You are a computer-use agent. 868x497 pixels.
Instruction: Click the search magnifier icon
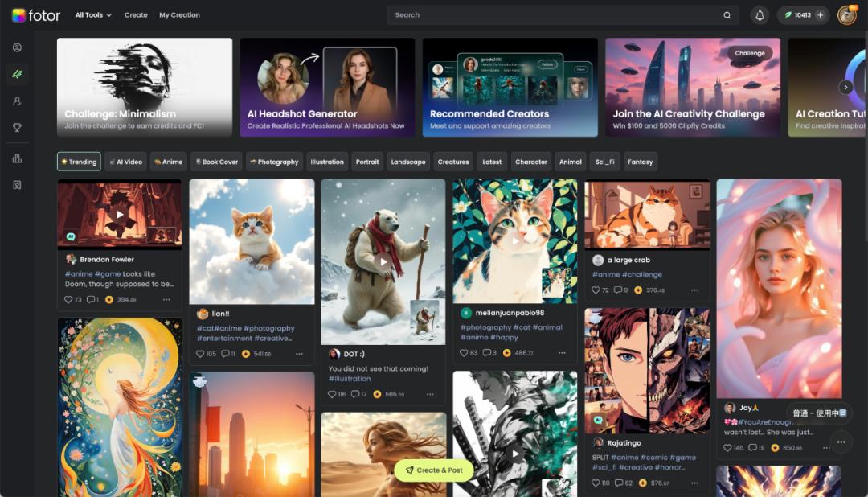pyautogui.click(x=727, y=15)
